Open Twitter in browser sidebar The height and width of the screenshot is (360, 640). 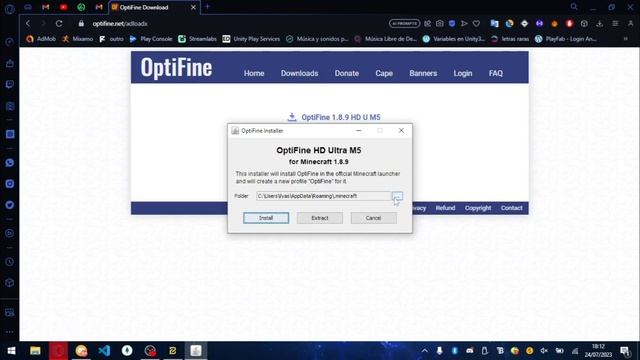(x=10, y=205)
